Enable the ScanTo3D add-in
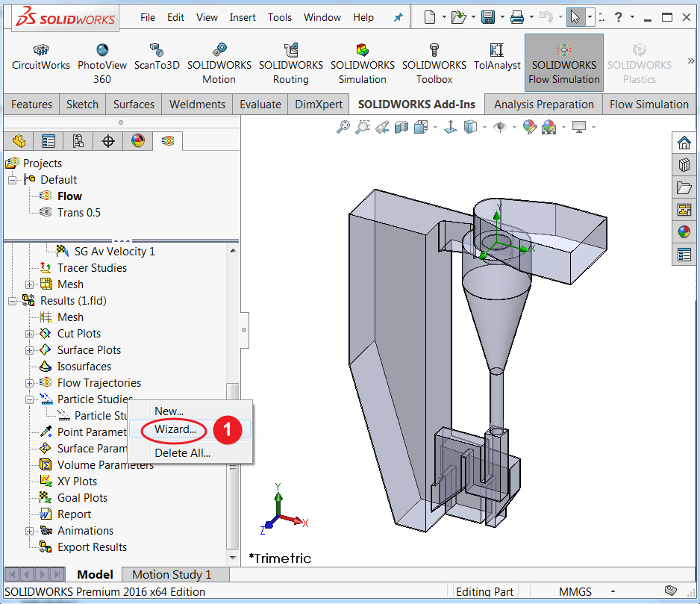Screen dimensions: 700x604 pos(157,57)
